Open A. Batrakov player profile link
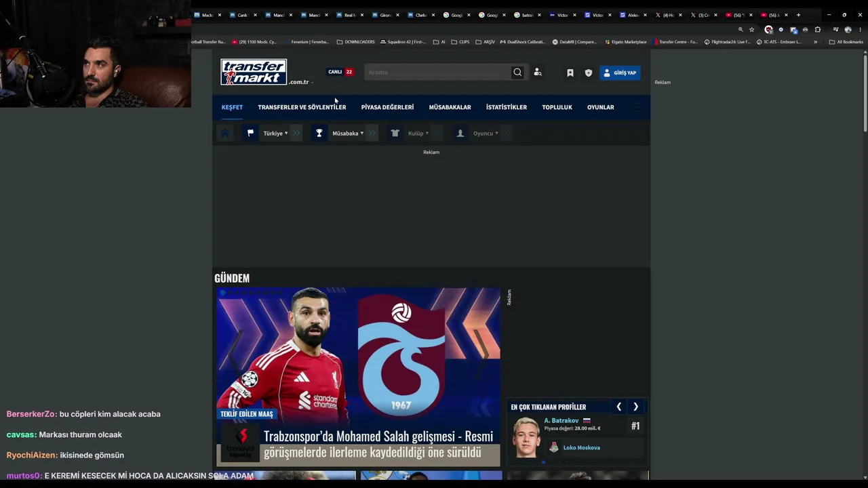 pos(561,421)
